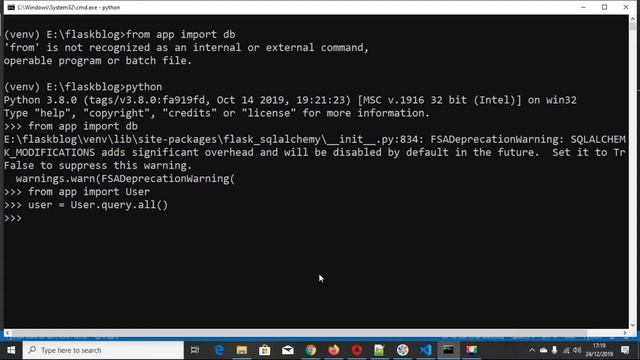Image resolution: width=640 pixels, height=360 pixels.
Task: Open the cmd window system menu icon
Action: pos(11,7)
